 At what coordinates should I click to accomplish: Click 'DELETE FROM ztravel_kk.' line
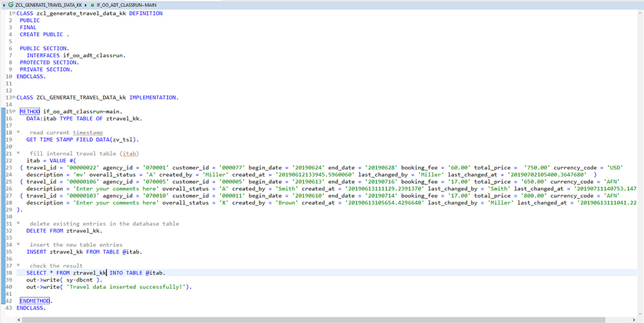pos(64,231)
